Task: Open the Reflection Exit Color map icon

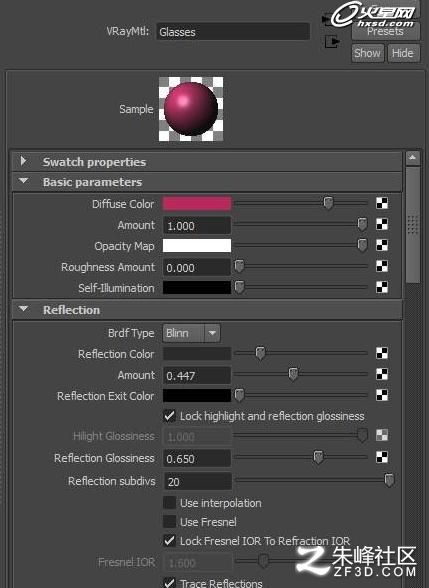Action: point(382,395)
